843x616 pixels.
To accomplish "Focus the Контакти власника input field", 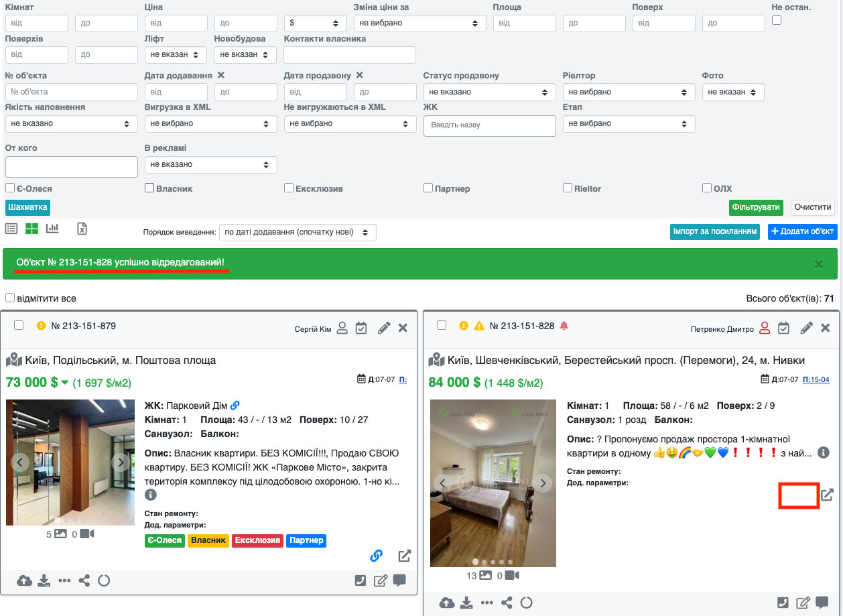I will (x=350, y=54).
